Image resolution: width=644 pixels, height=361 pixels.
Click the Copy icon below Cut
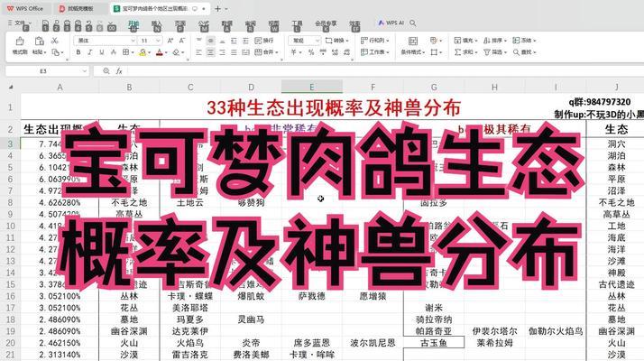pos(55,52)
